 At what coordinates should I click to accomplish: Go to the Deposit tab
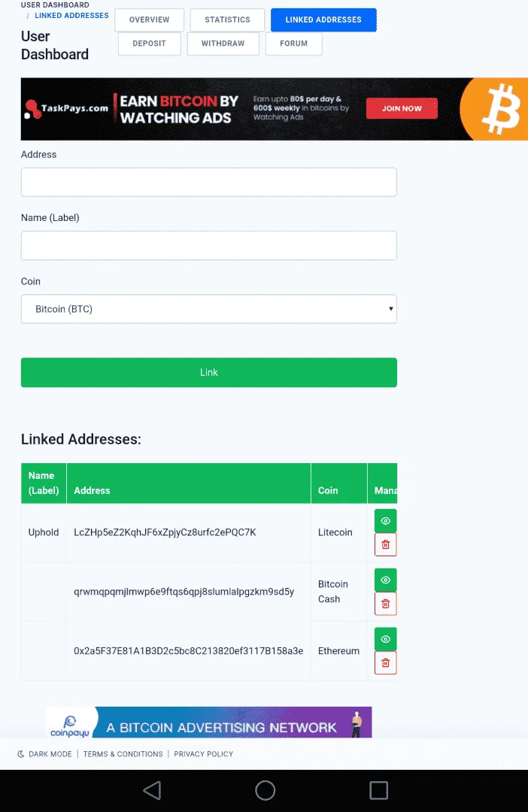149,44
